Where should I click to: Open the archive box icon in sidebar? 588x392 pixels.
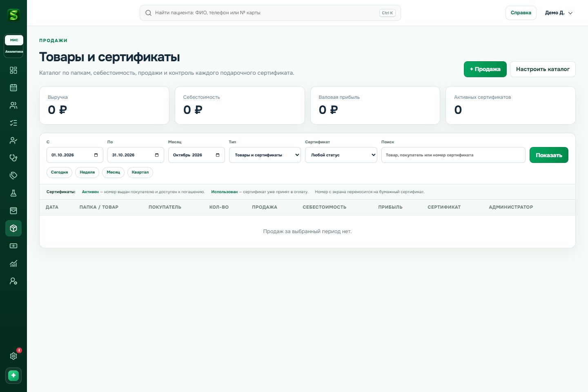pyautogui.click(x=13, y=211)
